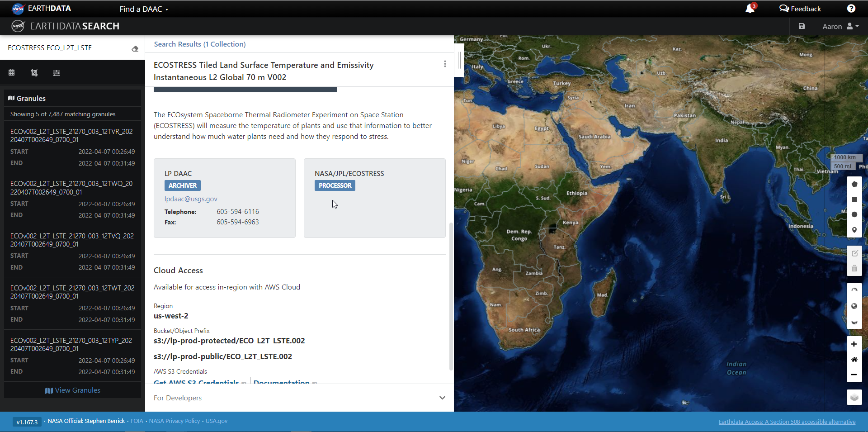Click the ECOSTRESS collection title heading
Image resolution: width=868 pixels, height=432 pixels.
pyautogui.click(x=264, y=71)
